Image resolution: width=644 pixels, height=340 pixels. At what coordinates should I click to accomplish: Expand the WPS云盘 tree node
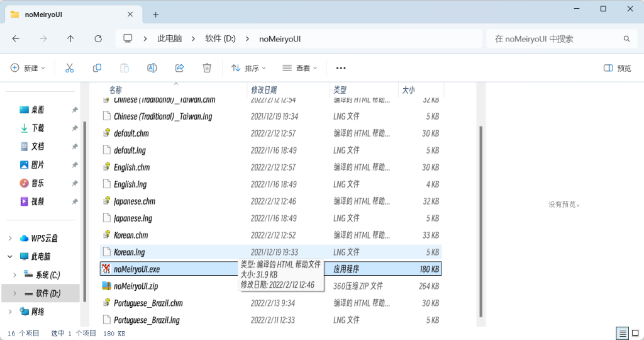(x=10, y=238)
